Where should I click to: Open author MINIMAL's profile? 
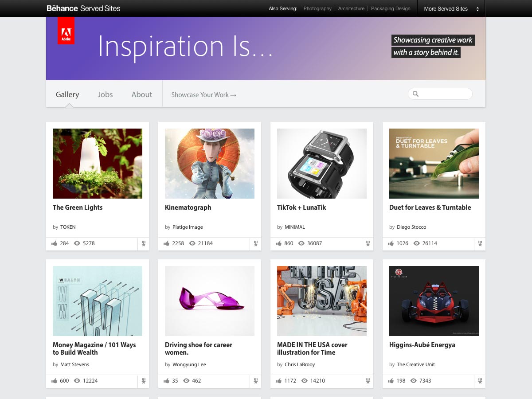point(295,227)
